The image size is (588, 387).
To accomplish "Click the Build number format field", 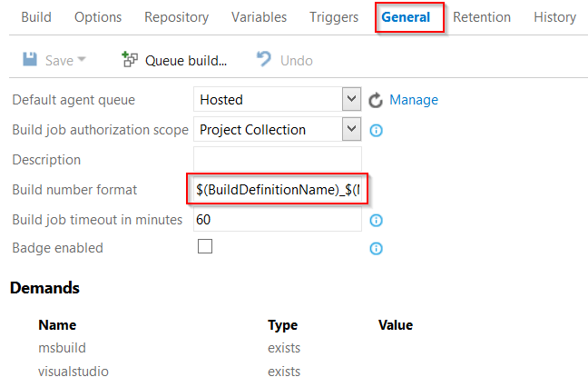I will (x=277, y=190).
